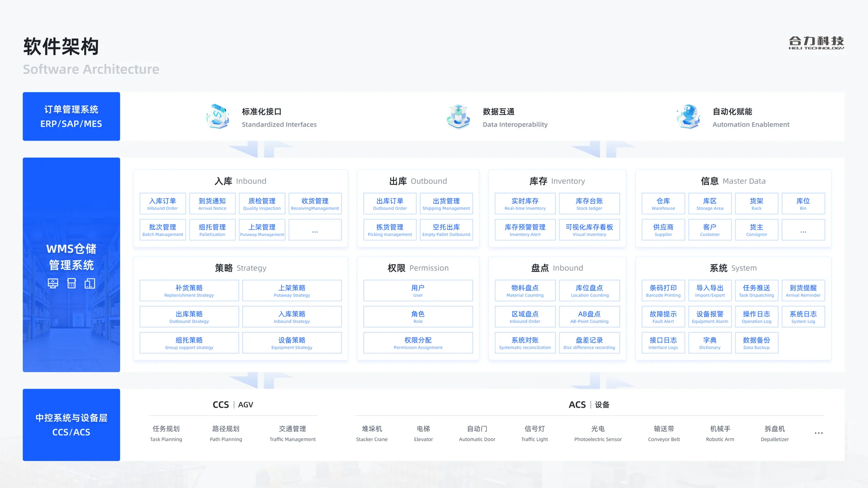Viewport: 868px width, 488px height.
Task: Click the Batch Management box
Action: [x=163, y=229]
